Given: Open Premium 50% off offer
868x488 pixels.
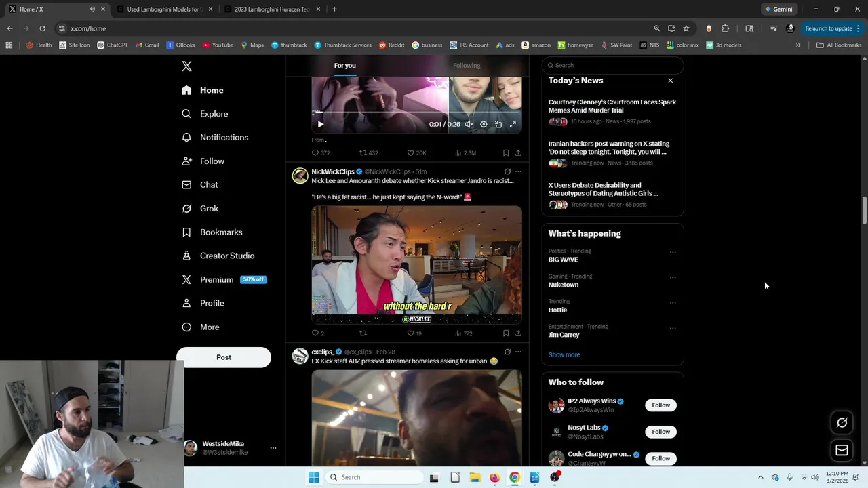Looking at the screenshot, I should coord(224,280).
